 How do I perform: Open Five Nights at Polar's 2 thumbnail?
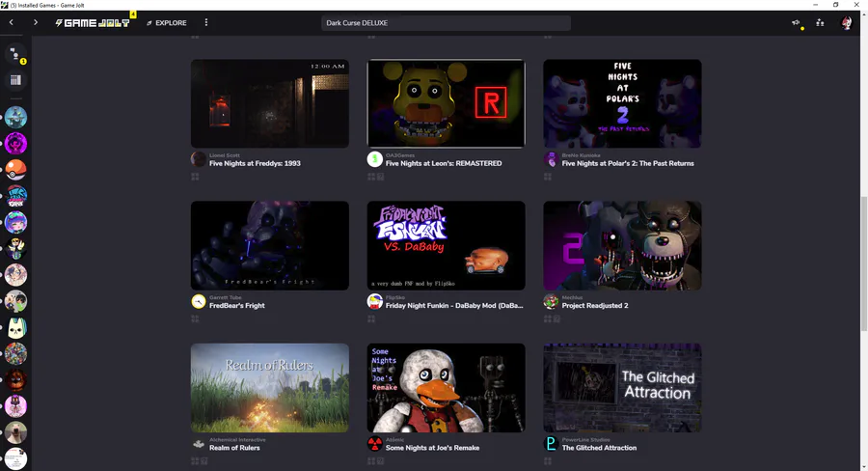[622, 103]
